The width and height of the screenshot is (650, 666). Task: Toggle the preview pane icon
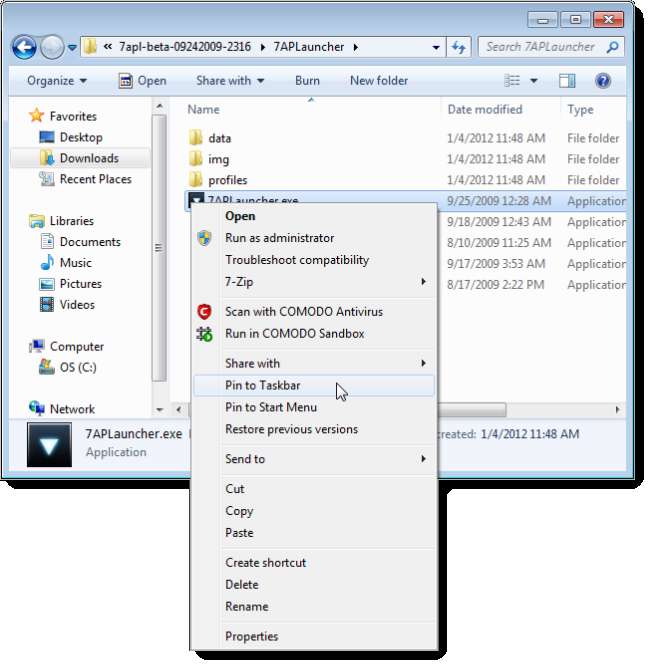pyautogui.click(x=567, y=81)
